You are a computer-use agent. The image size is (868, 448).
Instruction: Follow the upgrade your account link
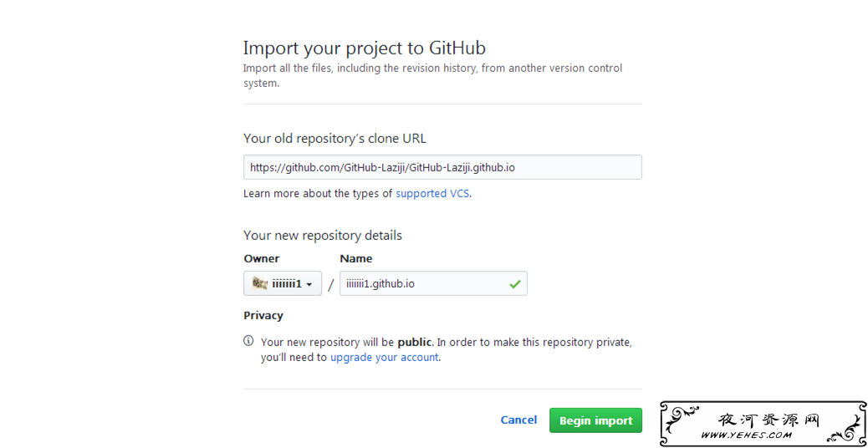tap(385, 357)
